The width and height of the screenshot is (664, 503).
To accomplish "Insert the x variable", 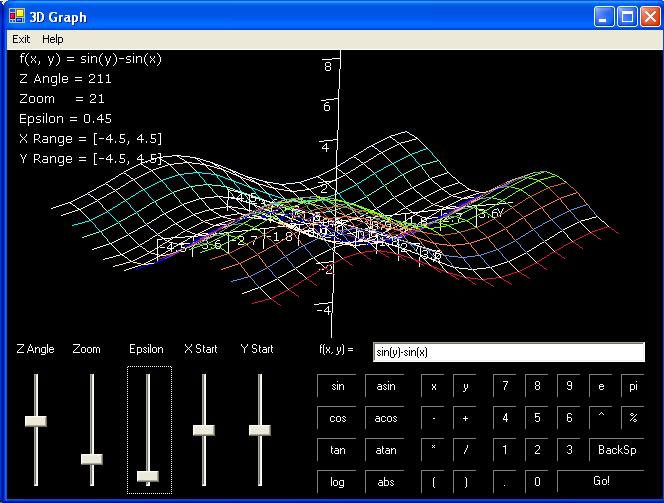I will (x=433, y=386).
